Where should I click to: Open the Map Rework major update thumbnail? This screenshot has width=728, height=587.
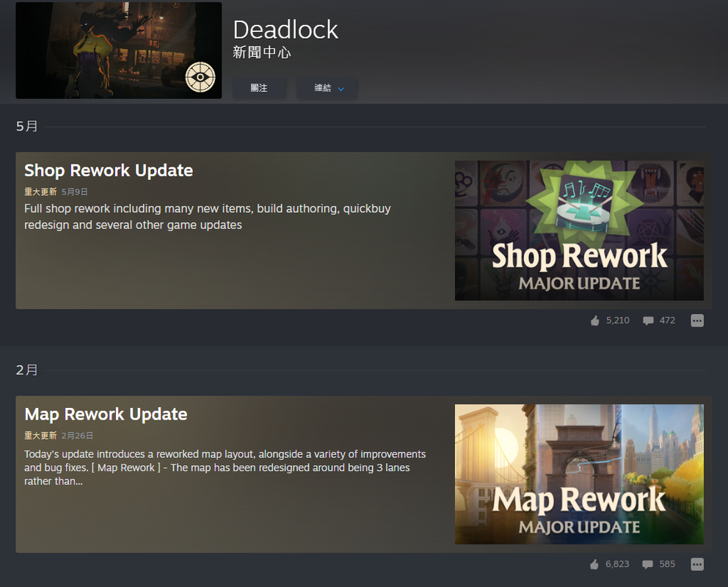579,474
